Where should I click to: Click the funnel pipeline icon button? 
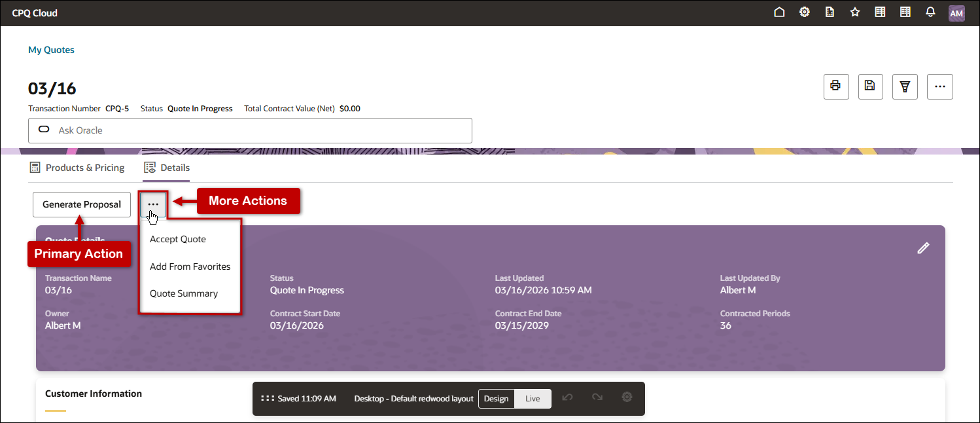pyautogui.click(x=905, y=86)
